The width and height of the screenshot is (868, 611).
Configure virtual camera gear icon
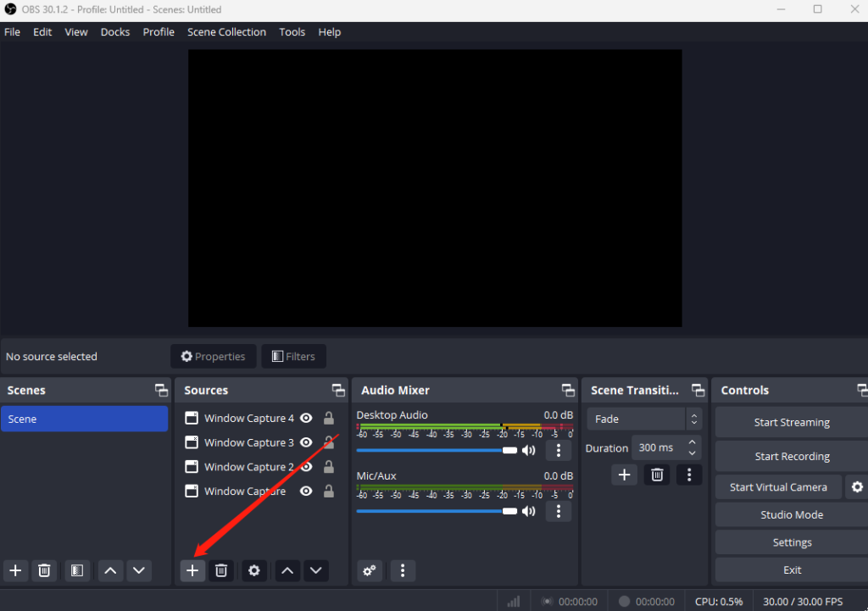pos(857,487)
